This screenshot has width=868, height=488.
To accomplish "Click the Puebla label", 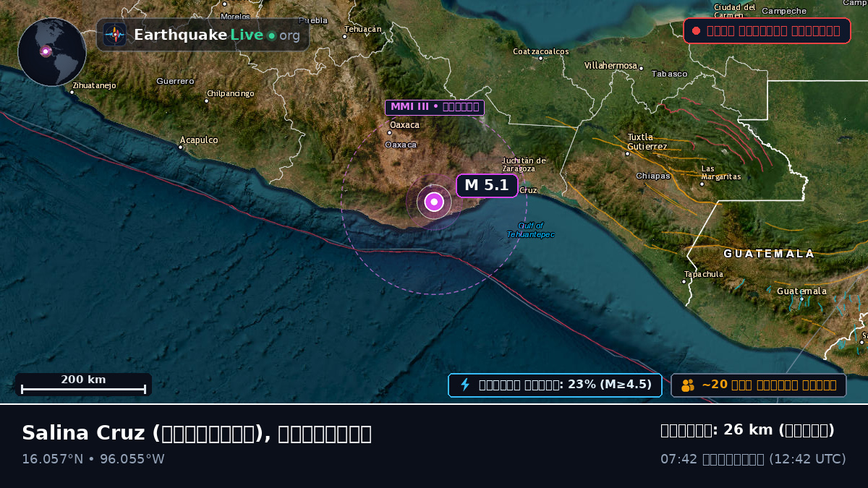I will pos(313,20).
